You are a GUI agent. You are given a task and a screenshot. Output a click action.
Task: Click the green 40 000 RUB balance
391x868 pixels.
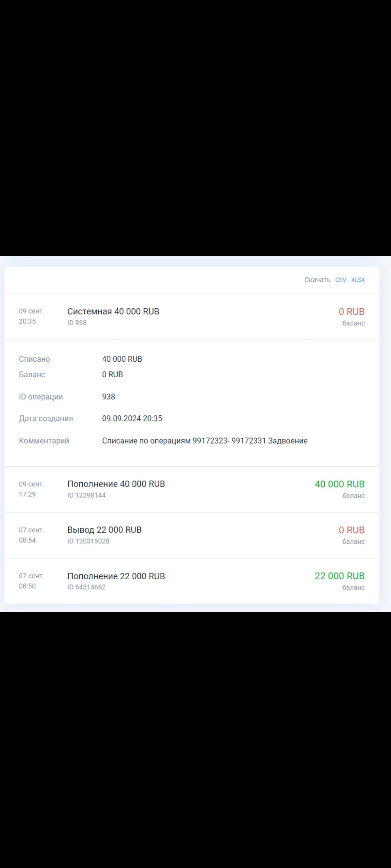pyautogui.click(x=339, y=484)
